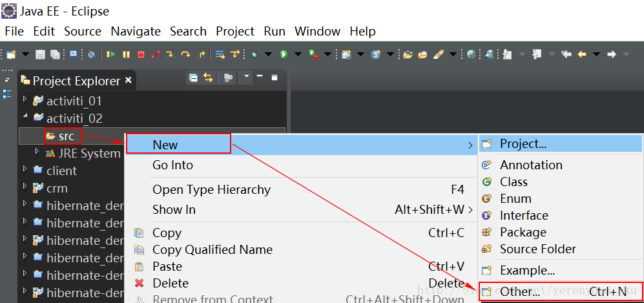Viewport: 644px width, 303px height.
Task: Collapse All in Project Explorer toolbar
Action: point(193,77)
